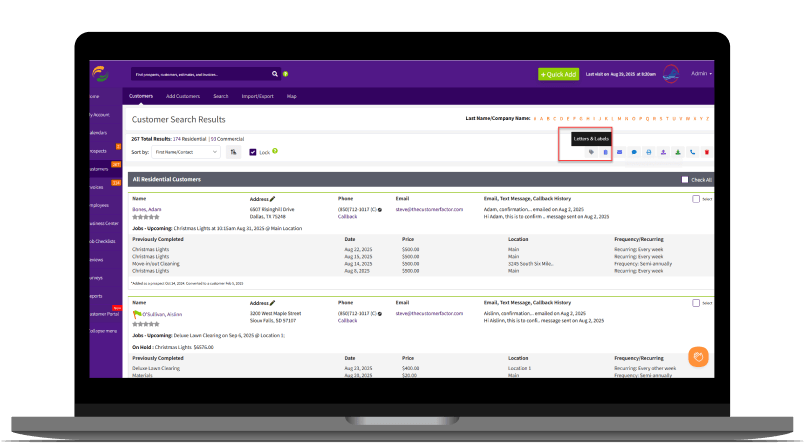Screen dimensions: 805x443
Task: Click the sort order icon beside Sort by
Action: (233, 152)
